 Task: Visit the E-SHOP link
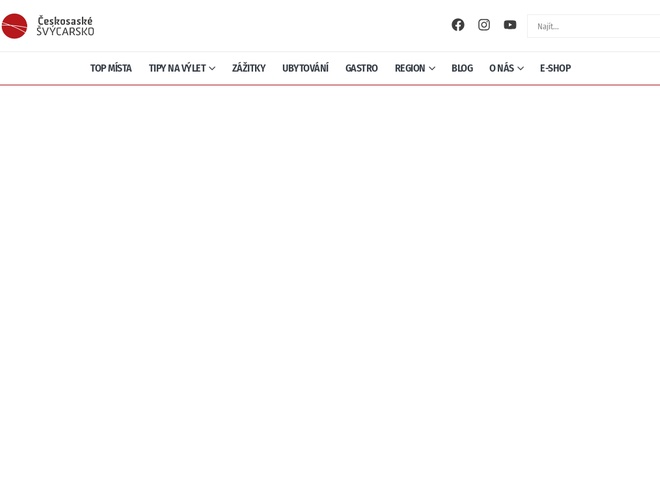coord(555,68)
